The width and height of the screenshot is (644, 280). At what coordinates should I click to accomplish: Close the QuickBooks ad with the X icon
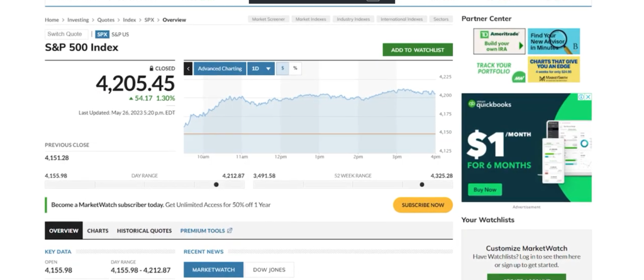pyautogui.click(x=588, y=97)
